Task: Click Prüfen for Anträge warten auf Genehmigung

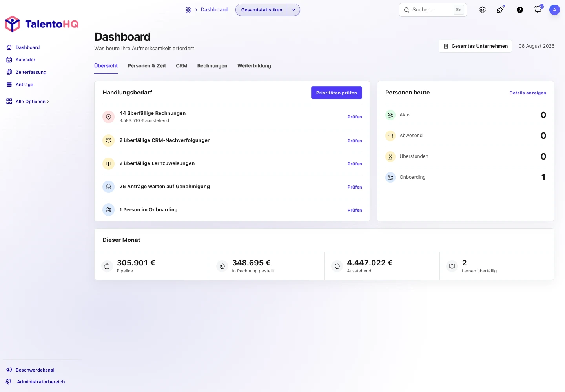Action: [x=355, y=187]
